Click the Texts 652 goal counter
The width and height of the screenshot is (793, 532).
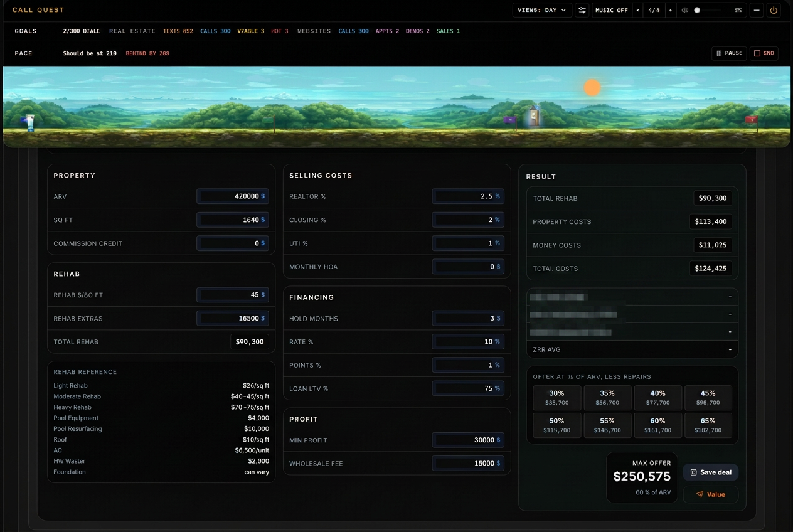(x=178, y=31)
